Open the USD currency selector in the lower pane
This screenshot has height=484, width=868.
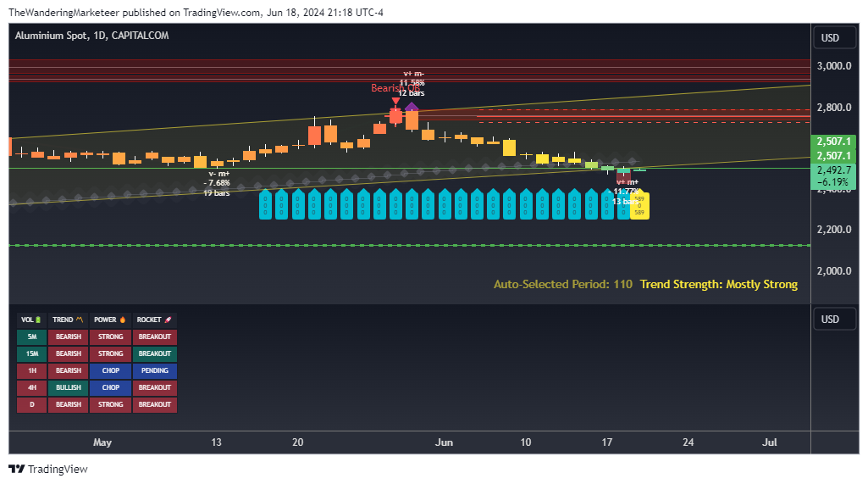pyautogui.click(x=834, y=320)
